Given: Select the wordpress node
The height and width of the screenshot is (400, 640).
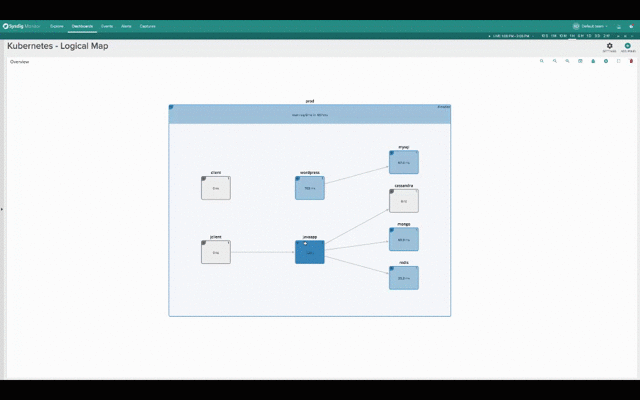Looking at the screenshot, I should pos(310,187).
